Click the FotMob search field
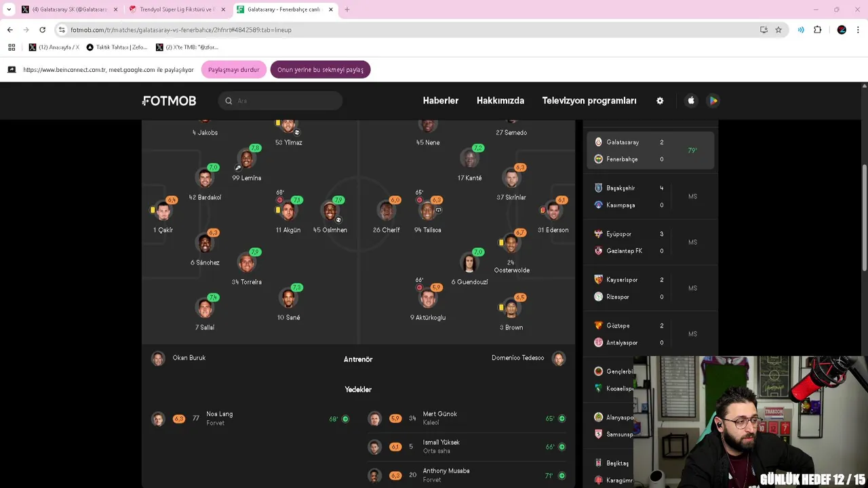Screen dimensions: 868x488 click(281, 101)
